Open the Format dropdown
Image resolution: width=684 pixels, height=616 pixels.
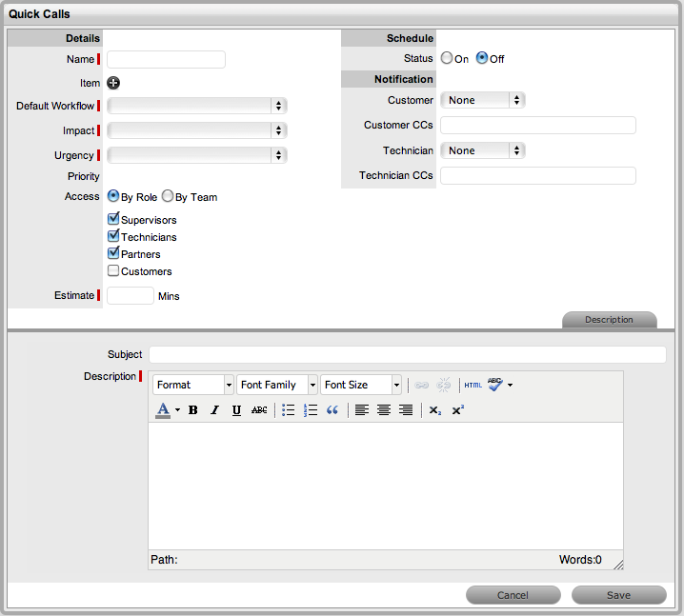[193, 385]
